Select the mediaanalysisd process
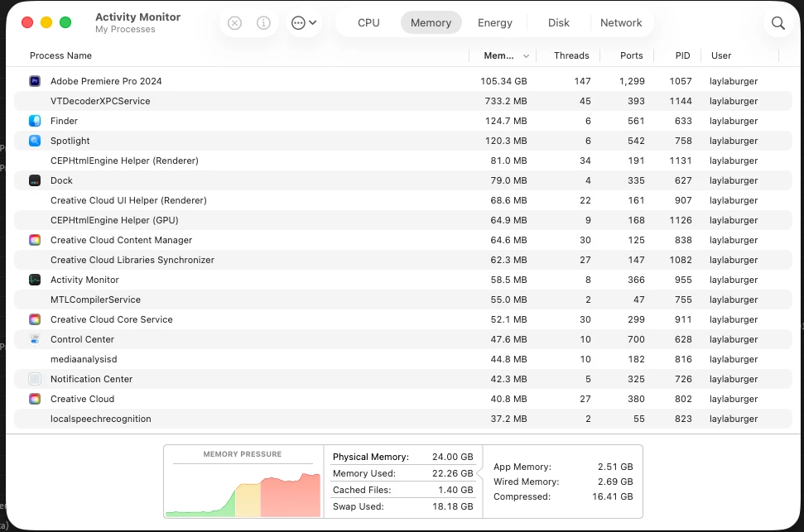The image size is (804, 532). 402,359
